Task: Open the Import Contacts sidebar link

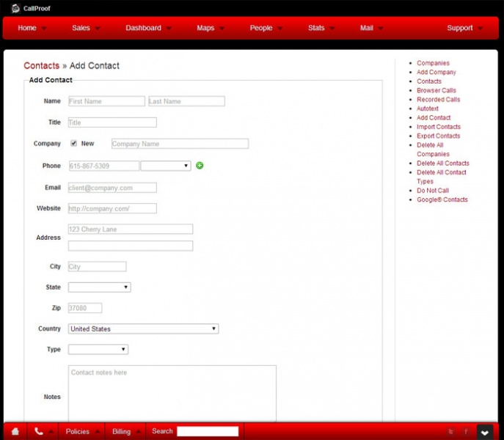Action: 439,127
